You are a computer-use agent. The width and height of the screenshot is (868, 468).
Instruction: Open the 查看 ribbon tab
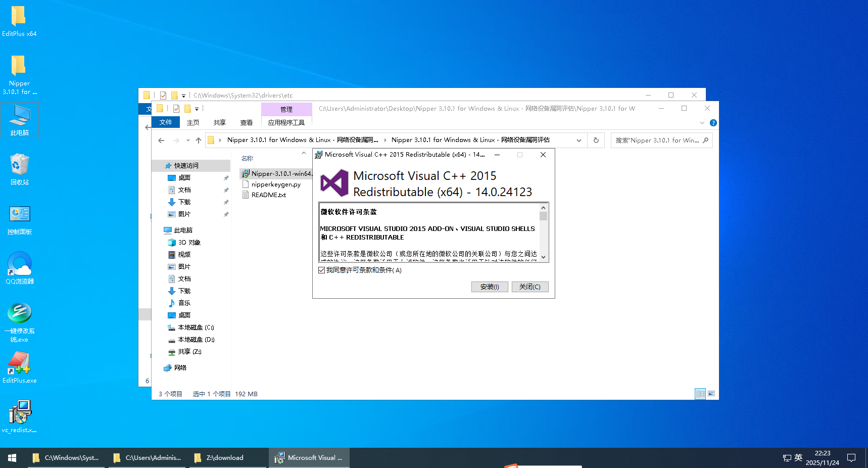click(247, 123)
